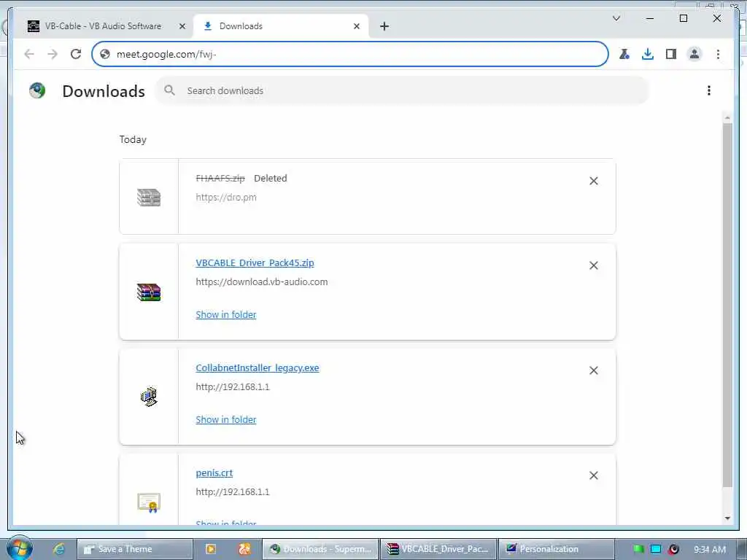747x560 pixels.
Task: Open the toolbar downloads tray icon
Action: tap(648, 54)
